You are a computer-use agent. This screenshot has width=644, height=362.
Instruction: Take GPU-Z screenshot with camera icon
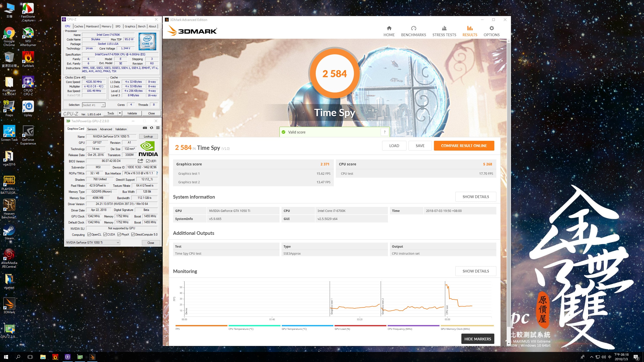click(x=145, y=128)
